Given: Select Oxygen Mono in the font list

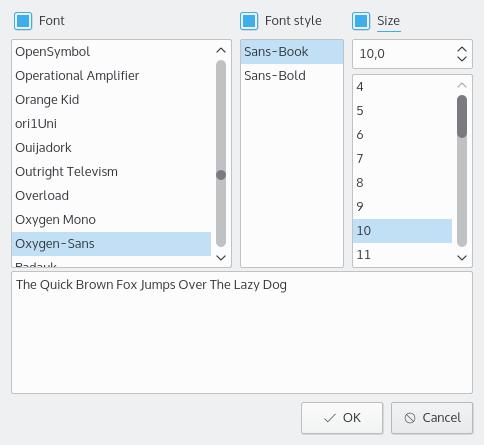Looking at the screenshot, I should coord(111,220).
